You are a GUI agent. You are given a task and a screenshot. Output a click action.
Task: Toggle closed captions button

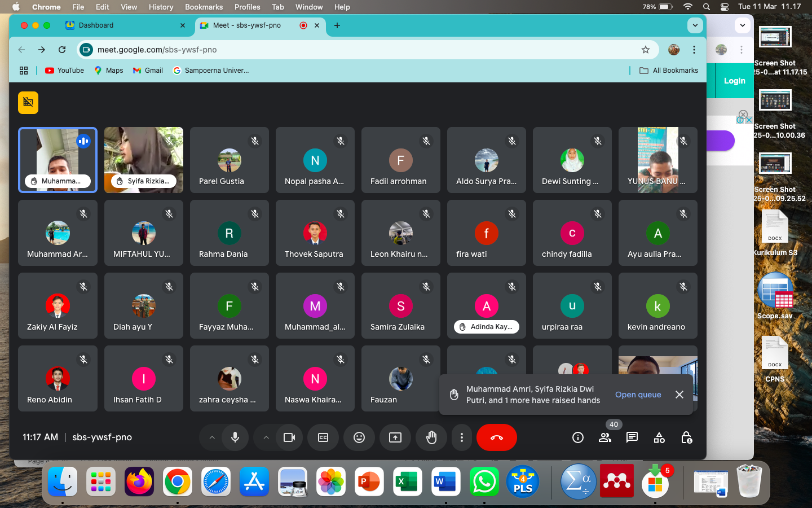point(323,437)
